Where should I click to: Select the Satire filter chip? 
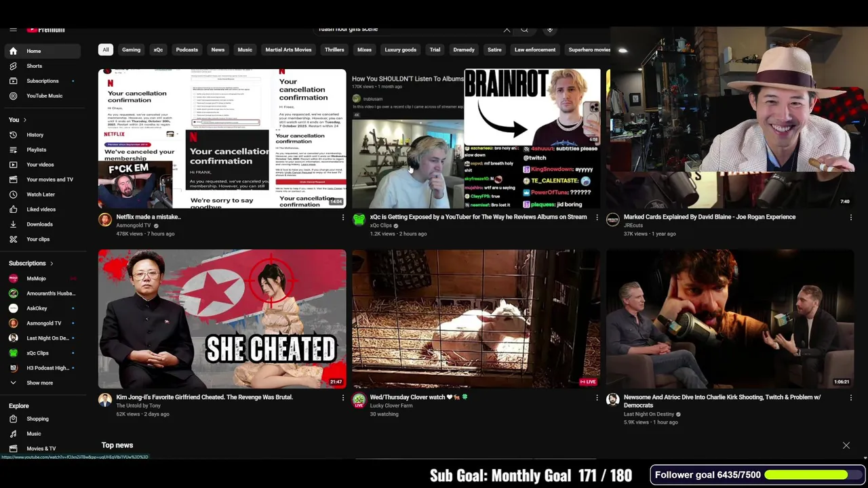[x=494, y=49]
